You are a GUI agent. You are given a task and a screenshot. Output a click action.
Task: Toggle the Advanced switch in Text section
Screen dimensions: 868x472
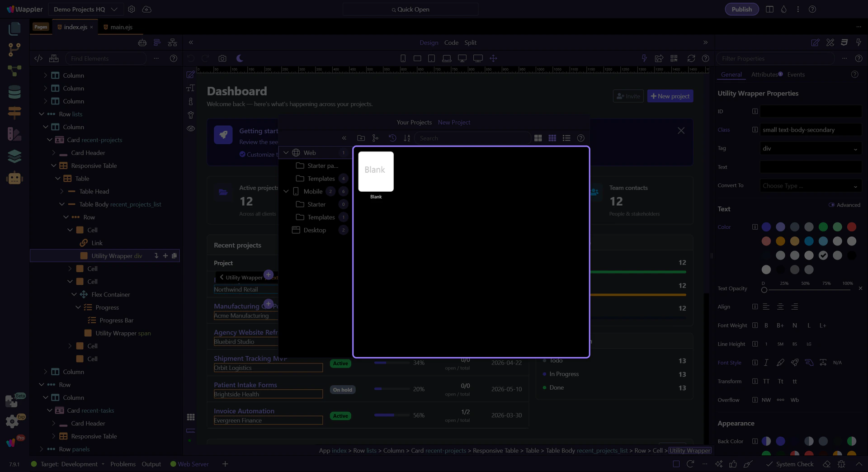click(x=831, y=205)
